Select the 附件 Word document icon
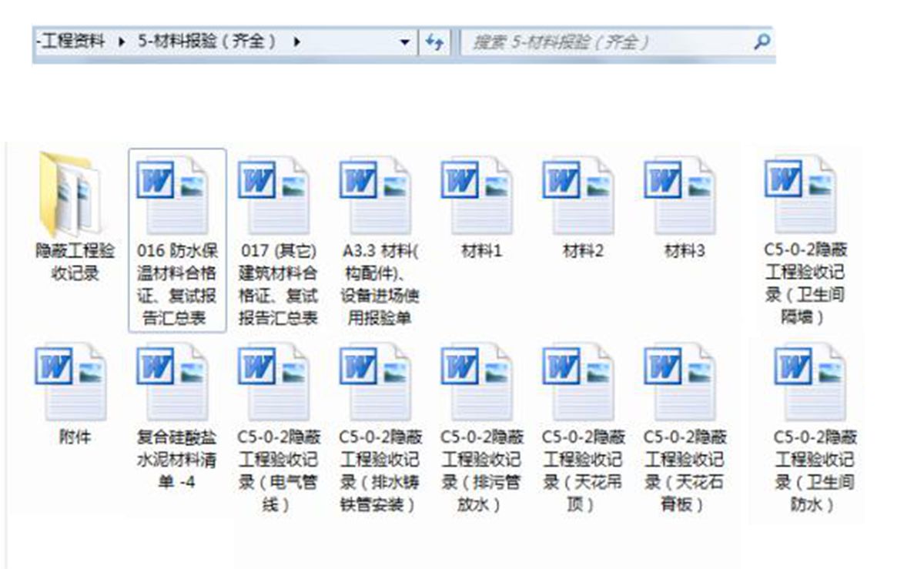924x569 pixels. 71,382
